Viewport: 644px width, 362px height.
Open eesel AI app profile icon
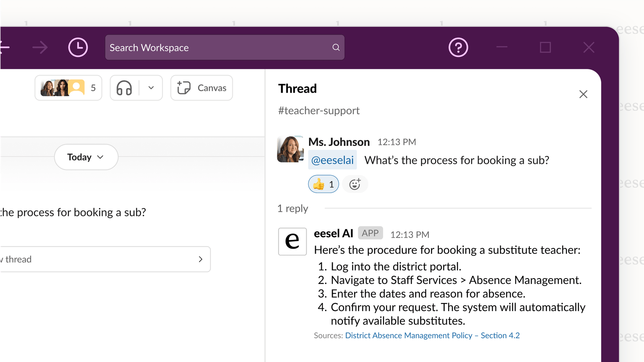pyautogui.click(x=292, y=242)
